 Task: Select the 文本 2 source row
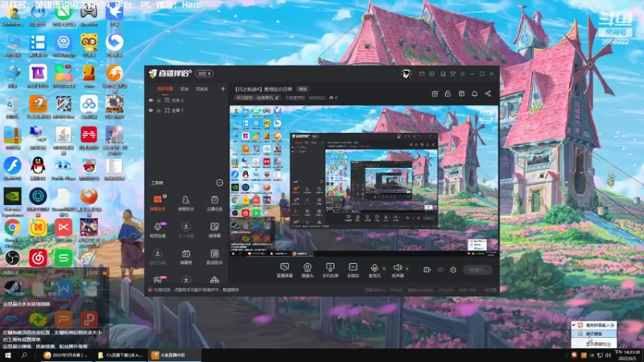coord(188,100)
